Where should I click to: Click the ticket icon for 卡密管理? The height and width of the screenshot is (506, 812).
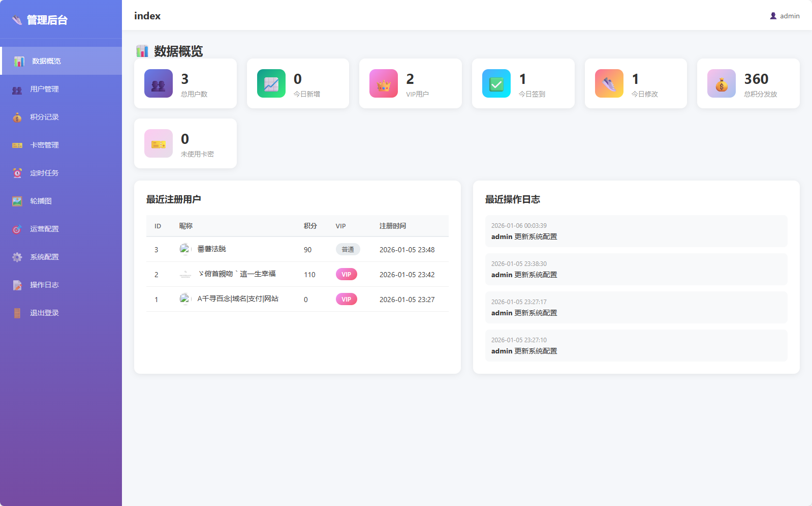point(17,145)
